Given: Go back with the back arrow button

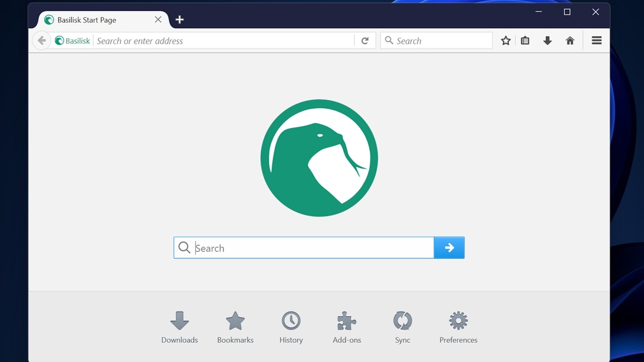Looking at the screenshot, I should point(41,41).
